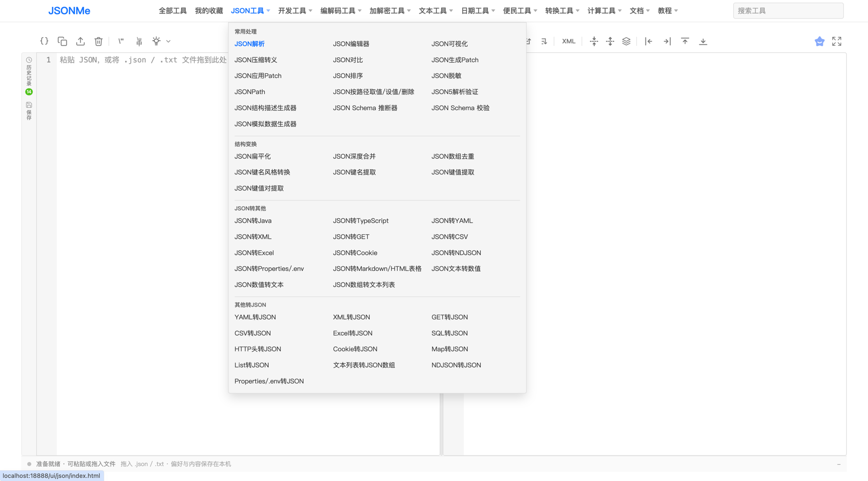Click the arrow-to-right-bar icon
868x481 pixels.
(667, 41)
